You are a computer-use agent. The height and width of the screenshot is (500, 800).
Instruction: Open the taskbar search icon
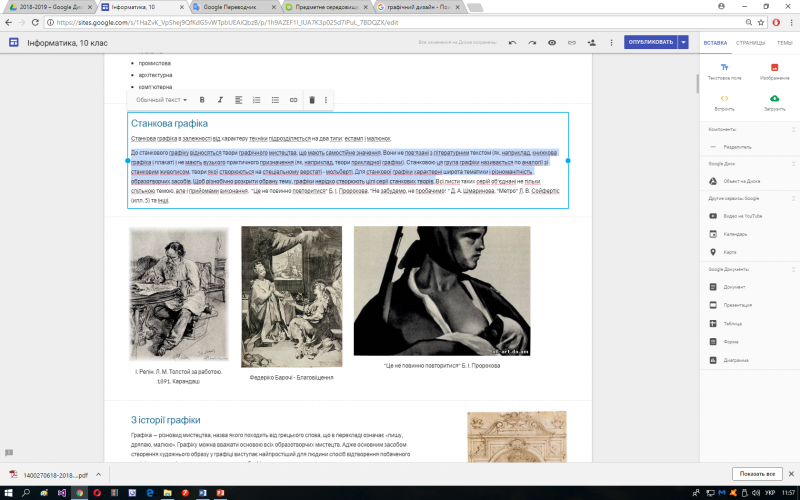coord(26,493)
